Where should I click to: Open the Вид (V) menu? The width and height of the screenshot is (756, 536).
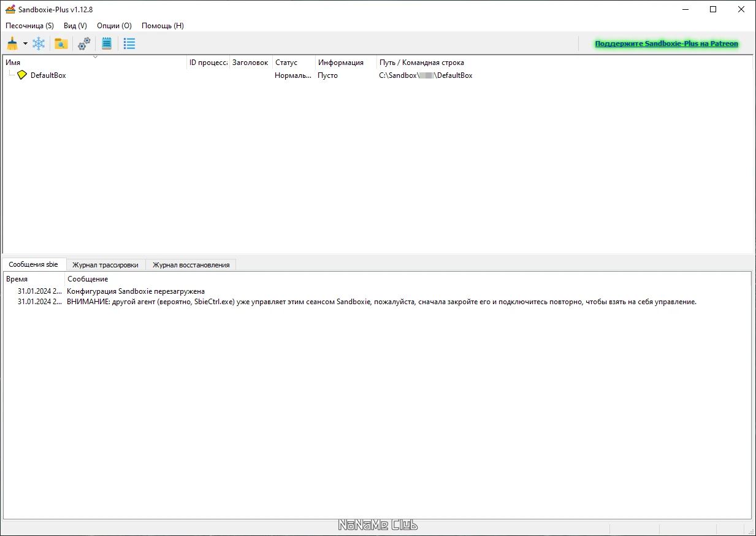point(75,26)
